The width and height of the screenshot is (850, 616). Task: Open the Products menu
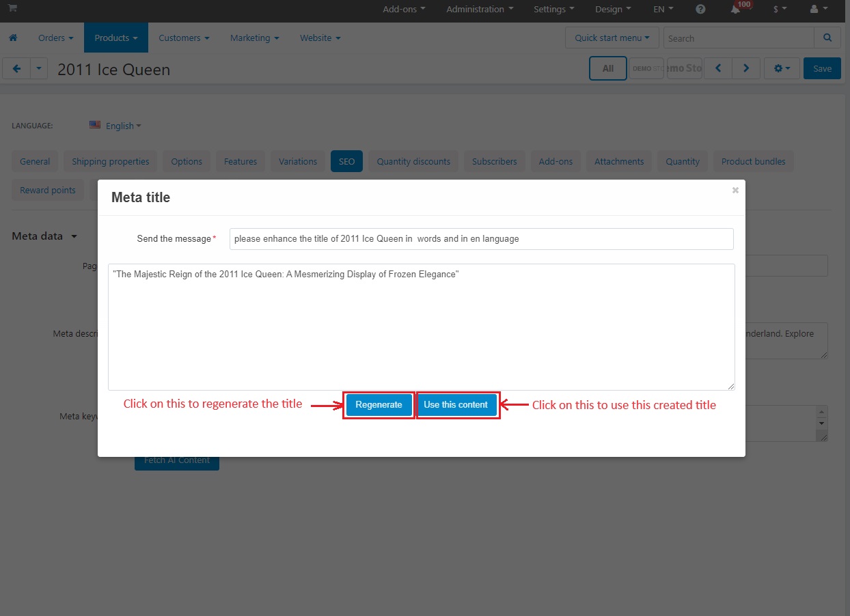click(116, 38)
